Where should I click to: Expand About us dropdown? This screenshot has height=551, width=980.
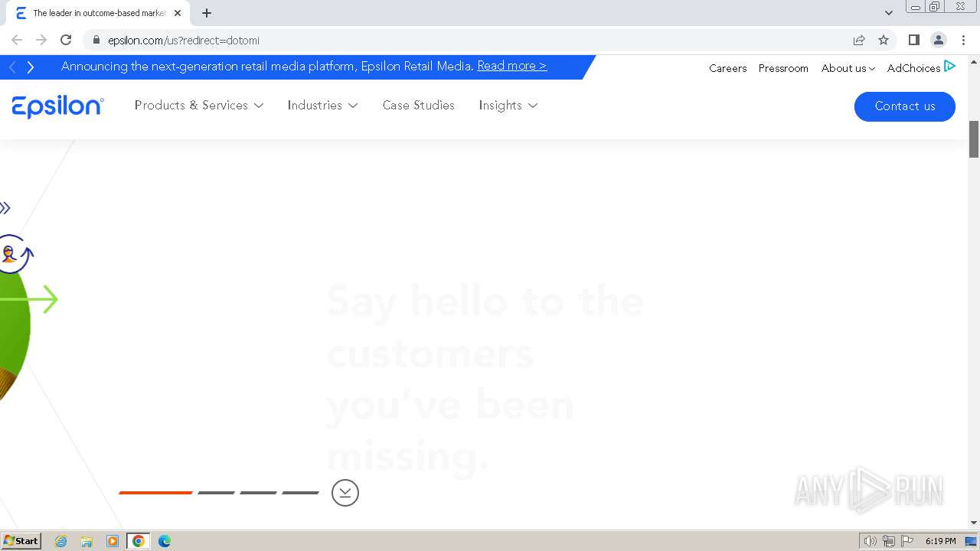click(x=848, y=68)
